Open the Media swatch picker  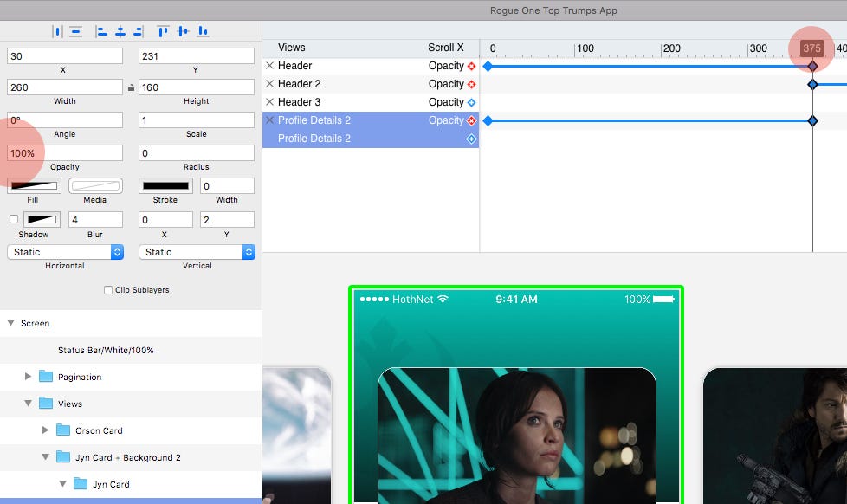pyautogui.click(x=95, y=186)
